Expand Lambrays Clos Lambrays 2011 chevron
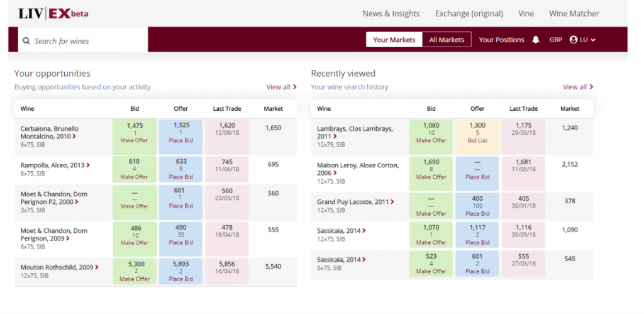 click(335, 137)
